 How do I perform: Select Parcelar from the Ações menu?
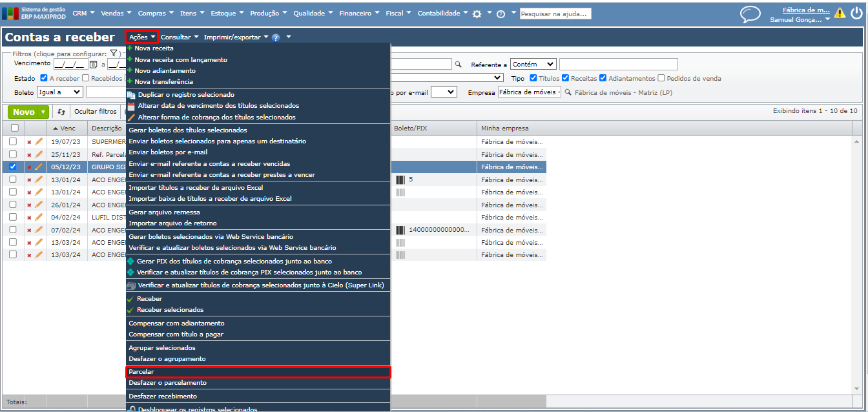pos(258,372)
